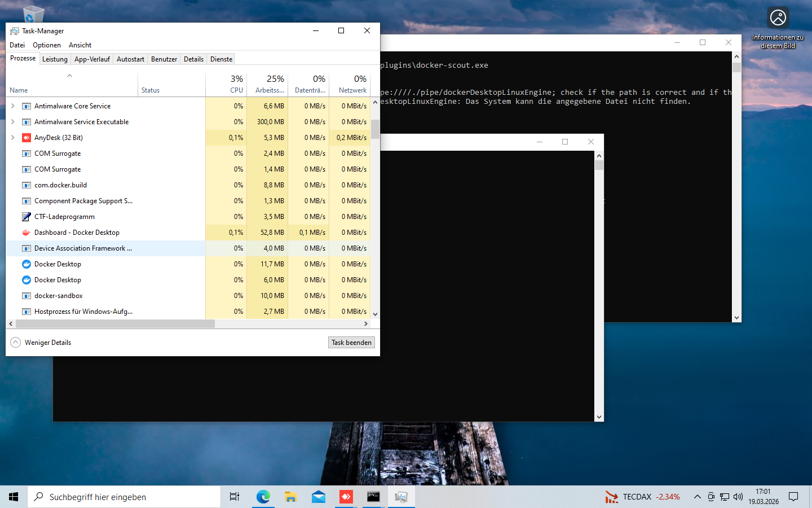This screenshot has width=812, height=508.
Task: Click the docker-sandbox process icon
Action: 26,296
